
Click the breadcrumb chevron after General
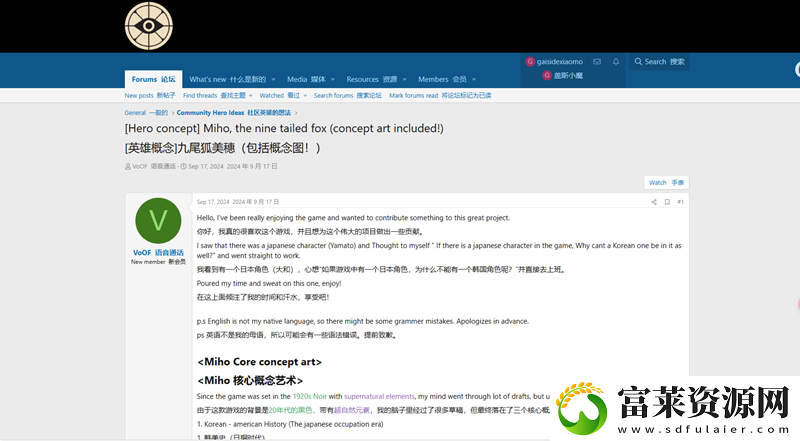coord(173,113)
